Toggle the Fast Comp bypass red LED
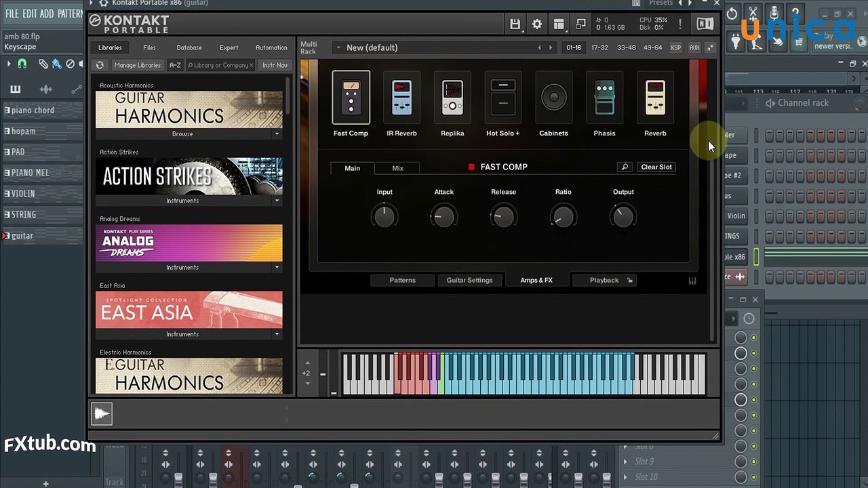The width and height of the screenshot is (868, 488). point(471,167)
